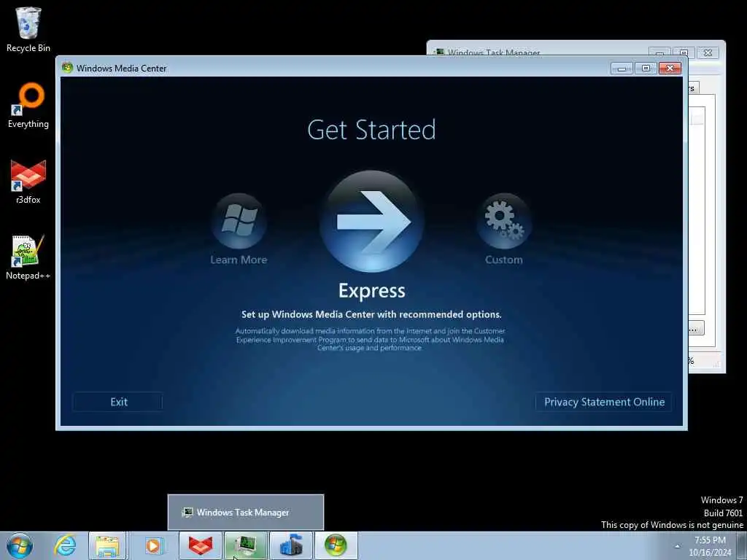This screenshot has width=747, height=560.
Task: Maximize the Windows Media Center window
Action: [646, 68]
